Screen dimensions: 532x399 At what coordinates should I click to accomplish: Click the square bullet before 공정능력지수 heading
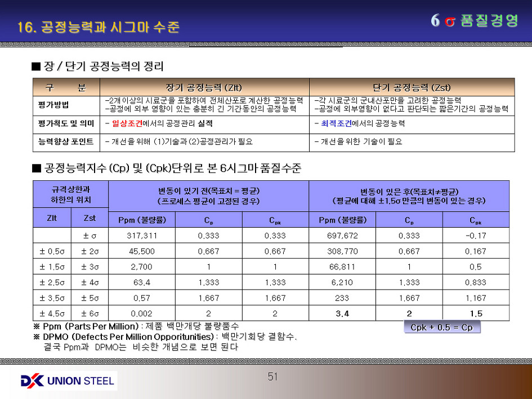36,168
